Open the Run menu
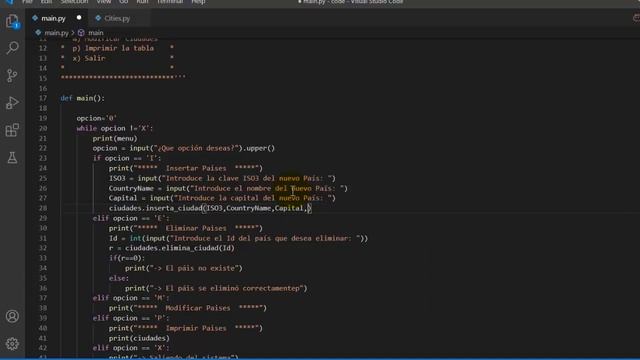This screenshot has height=360, width=640. point(142,2)
